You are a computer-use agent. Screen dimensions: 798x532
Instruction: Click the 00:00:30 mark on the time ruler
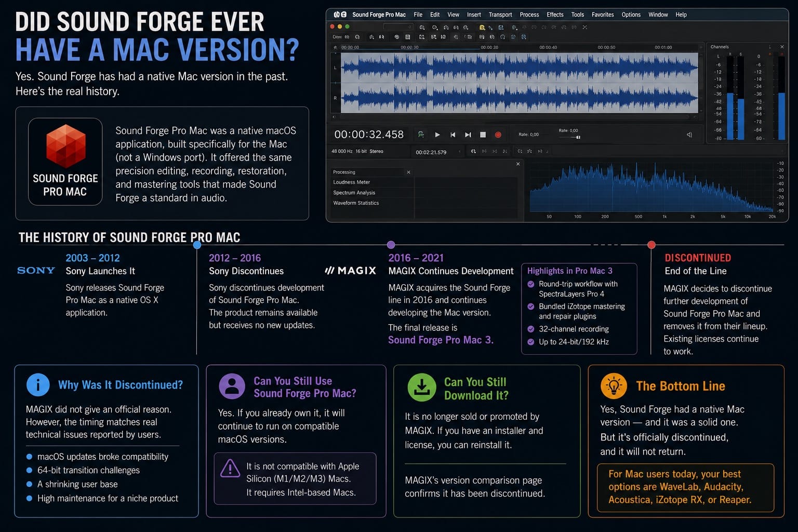[x=489, y=47]
